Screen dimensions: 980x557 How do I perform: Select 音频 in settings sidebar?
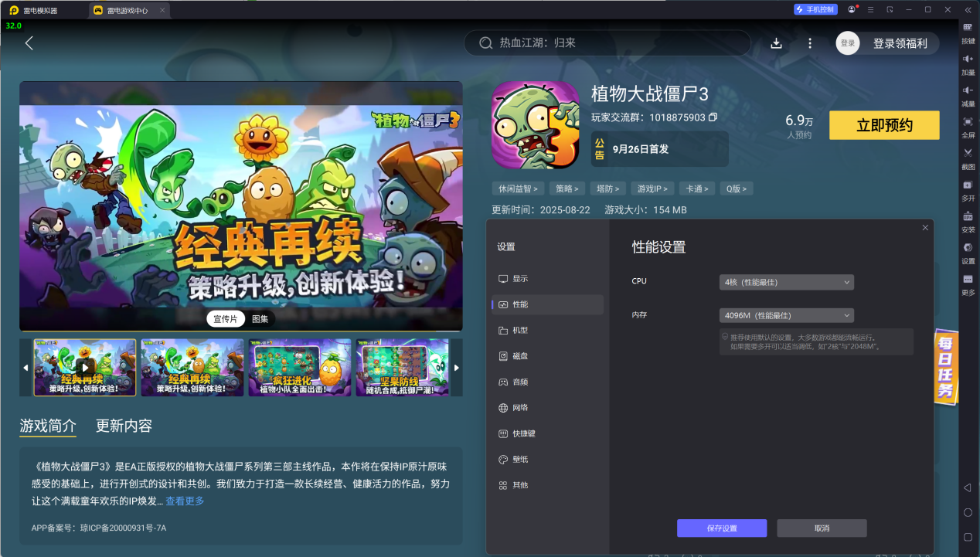pyautogui.click(x=547, y=382)
